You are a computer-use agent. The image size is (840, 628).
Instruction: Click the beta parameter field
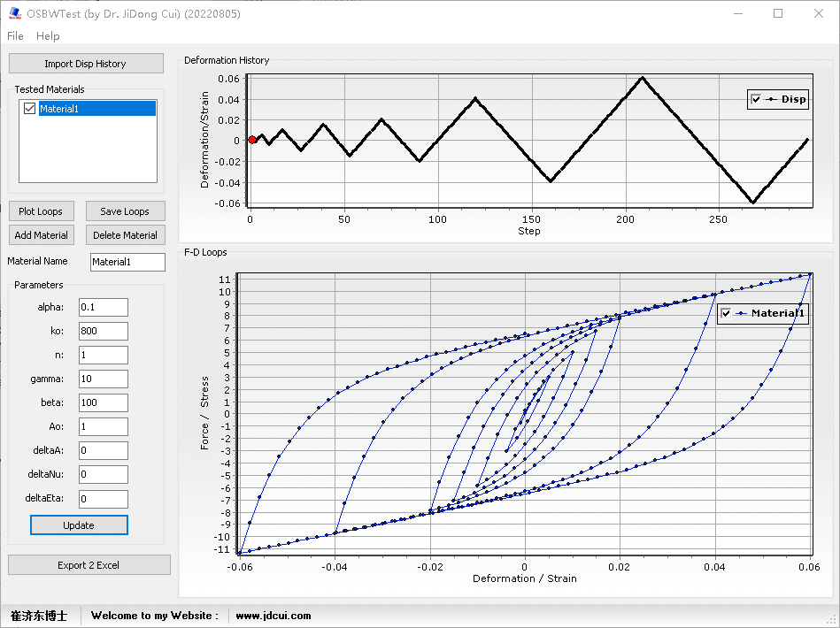[104, 402]
